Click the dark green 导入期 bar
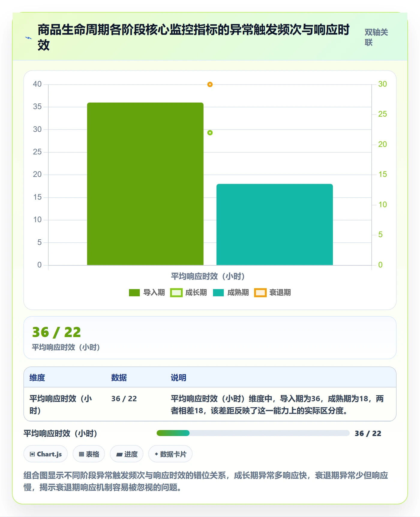Viewport: 420px width, 517px height. 145,184
